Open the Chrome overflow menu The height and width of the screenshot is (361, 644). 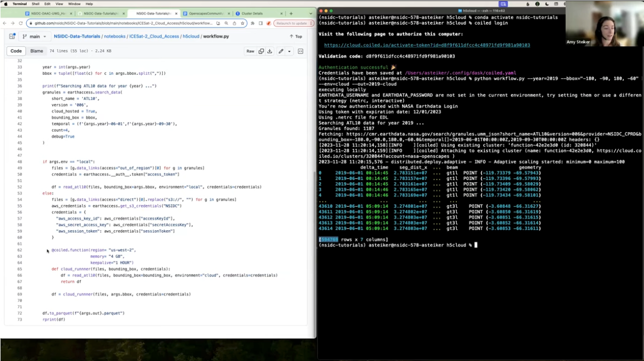click(x=311, y=23)
